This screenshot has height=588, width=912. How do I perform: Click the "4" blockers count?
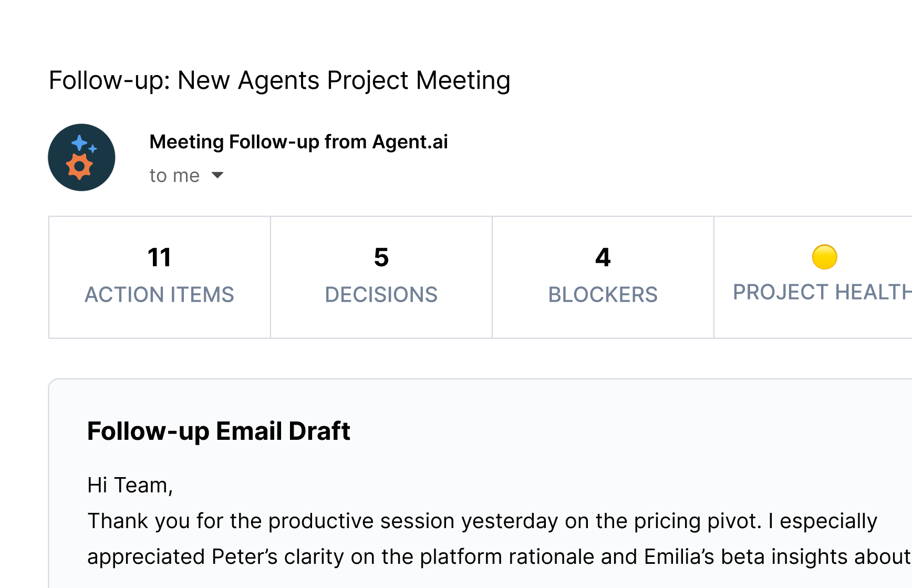[x=603, y=257]
